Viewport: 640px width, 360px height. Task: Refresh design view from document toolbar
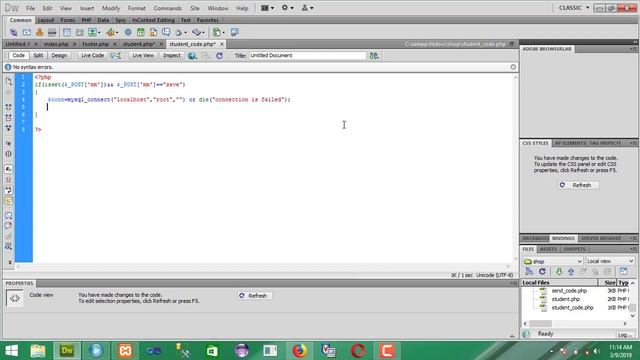point(220,56)
